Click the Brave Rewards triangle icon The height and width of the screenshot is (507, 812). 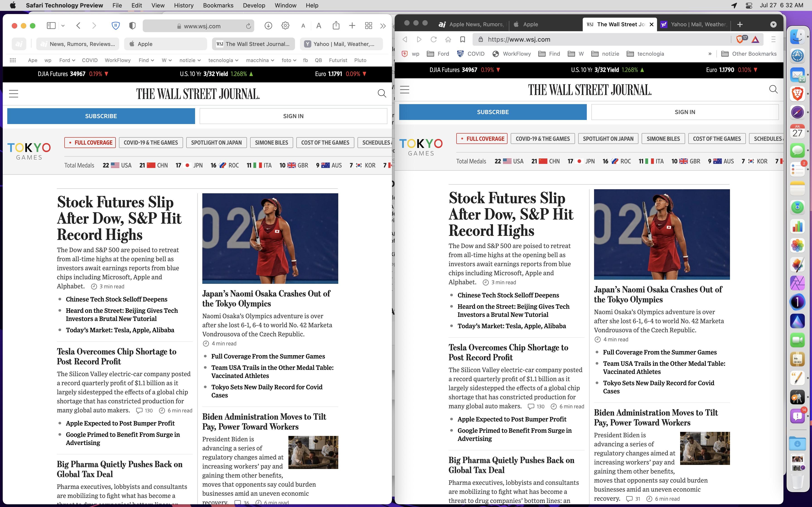pos(755,40)
